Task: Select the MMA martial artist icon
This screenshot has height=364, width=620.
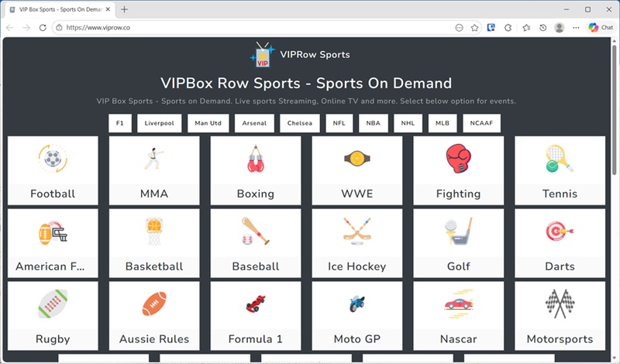Action: pyautogui.click(x=154, y=159)
